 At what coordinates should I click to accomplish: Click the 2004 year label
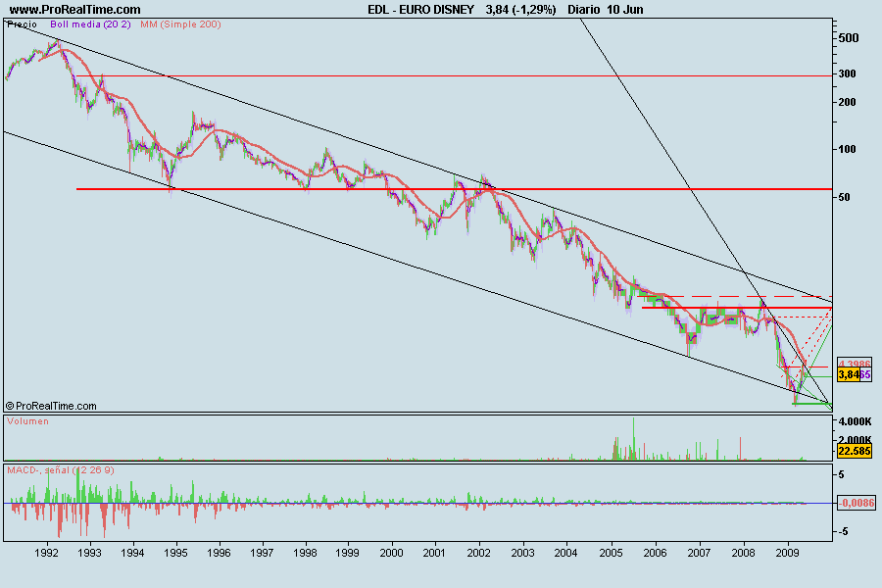[x=565, y=553]
